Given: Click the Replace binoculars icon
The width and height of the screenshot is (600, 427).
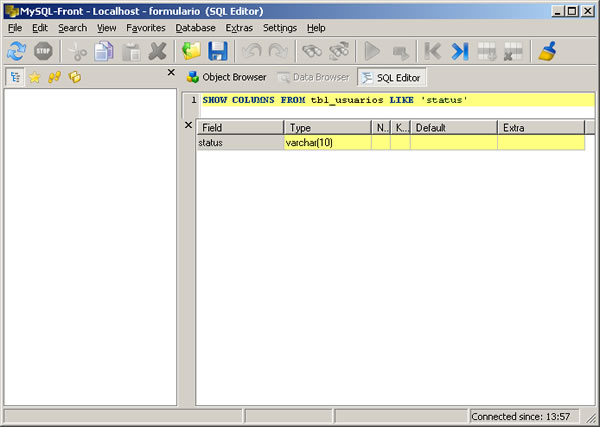Looking at the screenshot, I should (x=339, y=51).
